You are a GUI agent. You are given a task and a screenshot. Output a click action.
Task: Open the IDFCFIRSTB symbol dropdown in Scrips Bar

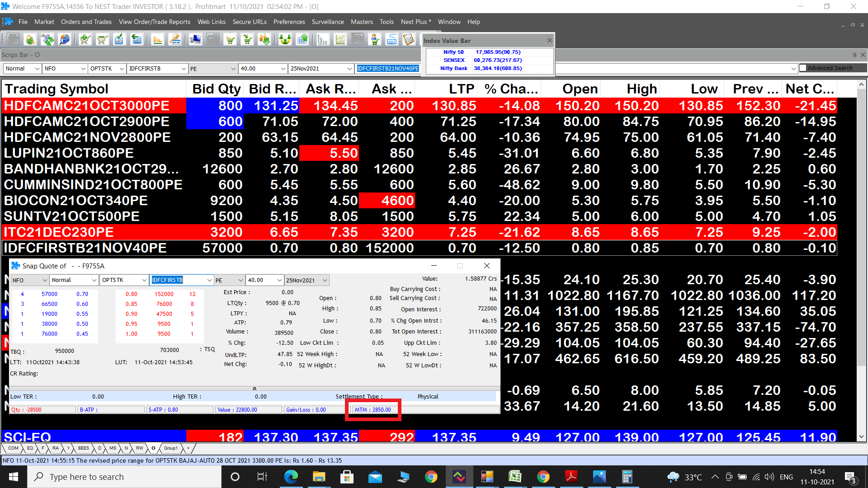click(x=157, y=69)
